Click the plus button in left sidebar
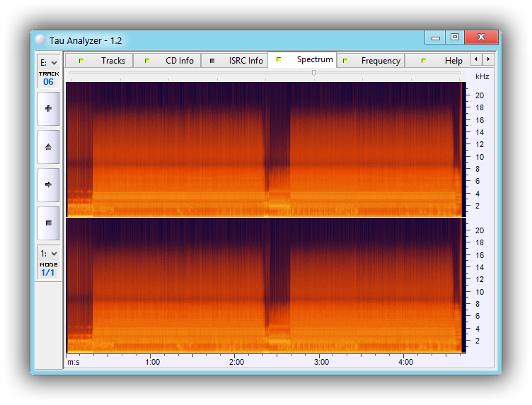Screen dimensions: 532x405 (x=48, y=109)
